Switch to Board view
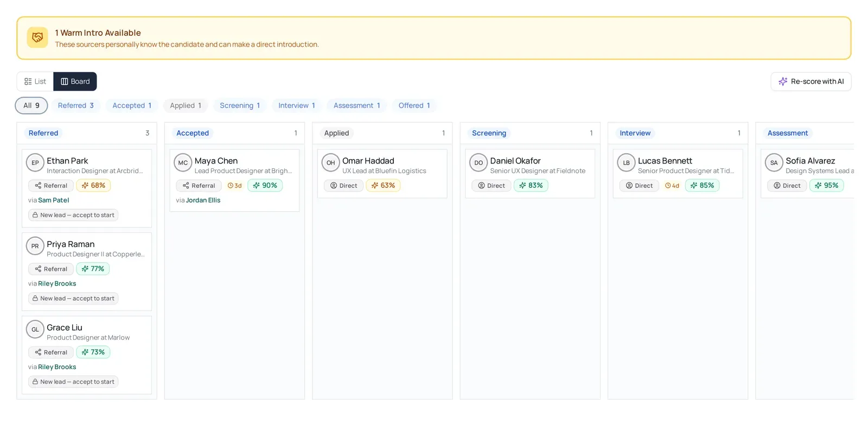This screenshot has height=423, width=868. (x=75, y=81)
